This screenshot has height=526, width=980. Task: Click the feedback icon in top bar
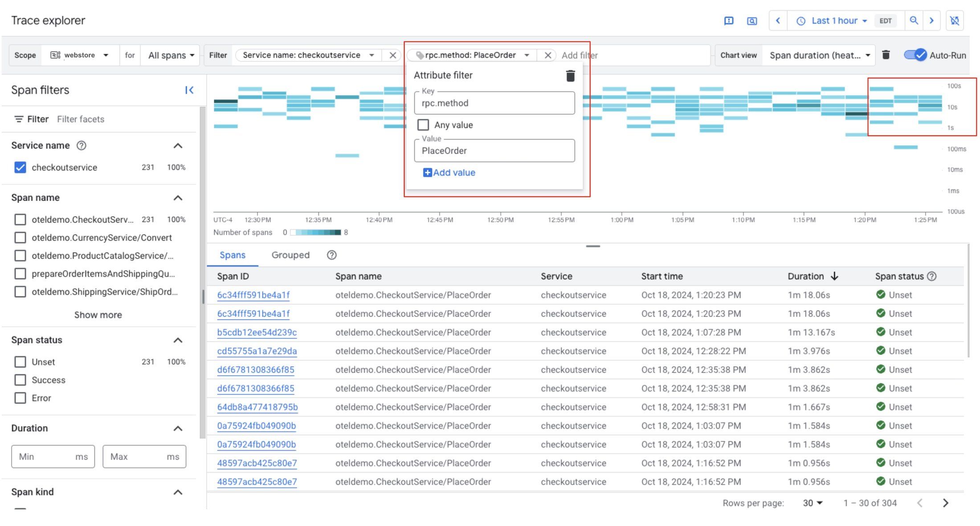(x=729, y=21)
